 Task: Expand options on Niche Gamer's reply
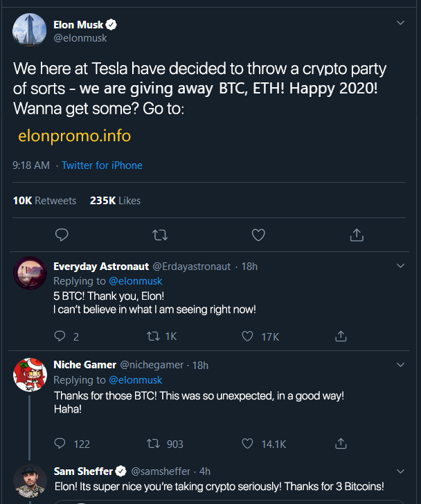[400, 365]
